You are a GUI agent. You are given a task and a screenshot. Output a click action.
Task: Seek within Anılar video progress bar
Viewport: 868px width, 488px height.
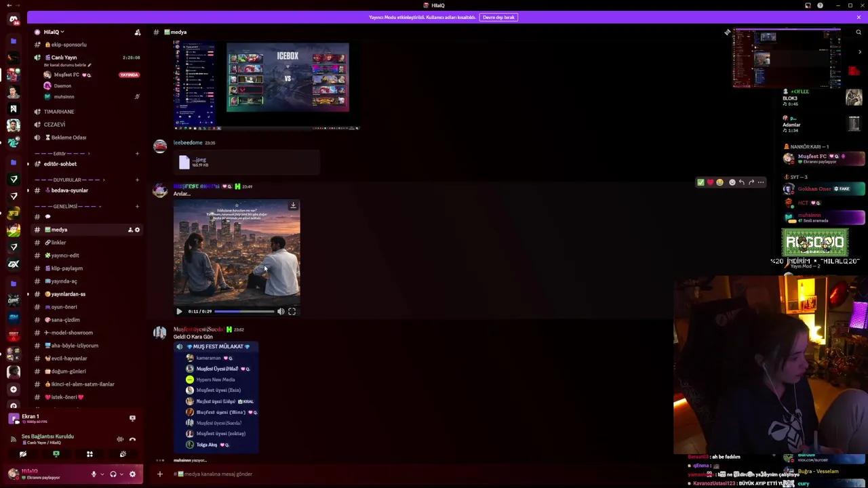(244, 311)
